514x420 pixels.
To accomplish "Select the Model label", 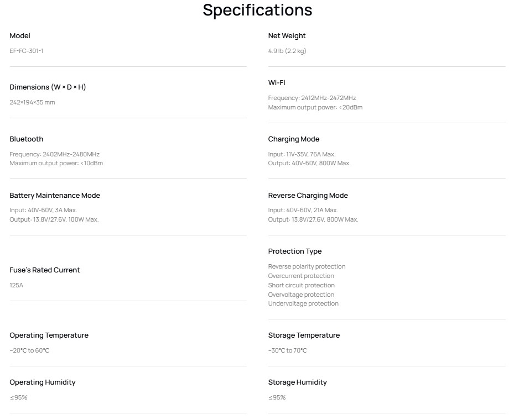I will 20,36.
